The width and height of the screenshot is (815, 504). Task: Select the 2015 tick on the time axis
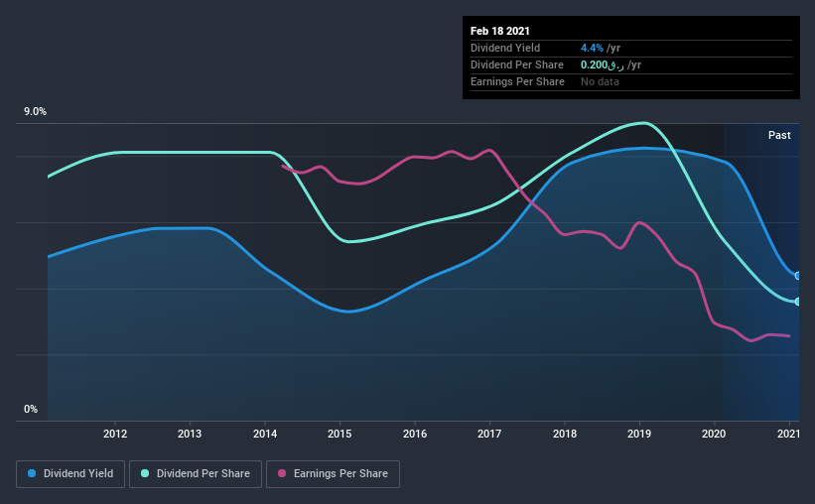pos(340,434)
